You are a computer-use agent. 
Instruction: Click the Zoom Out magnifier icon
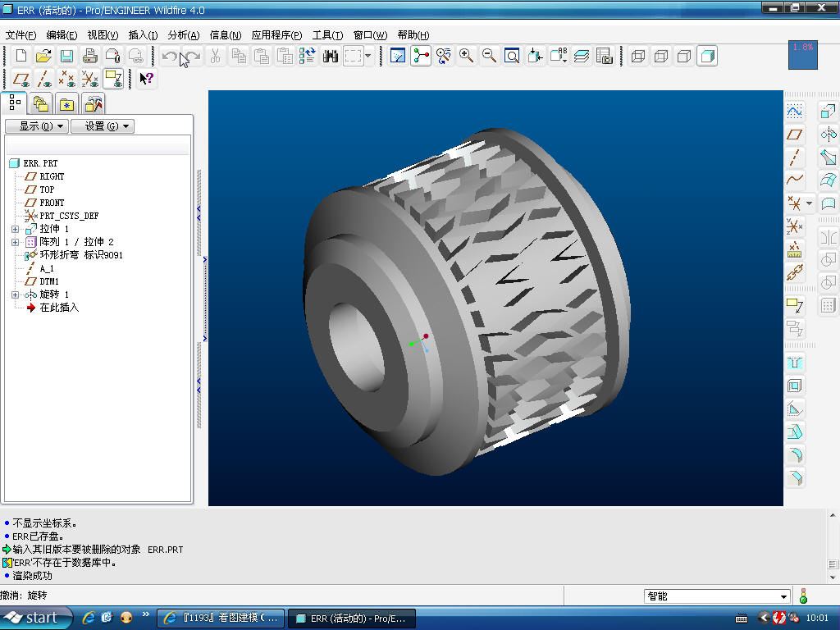489,56
